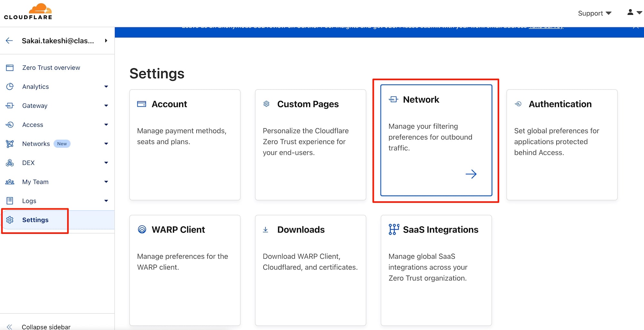Open the Custom Pages card title

point(308,104)
